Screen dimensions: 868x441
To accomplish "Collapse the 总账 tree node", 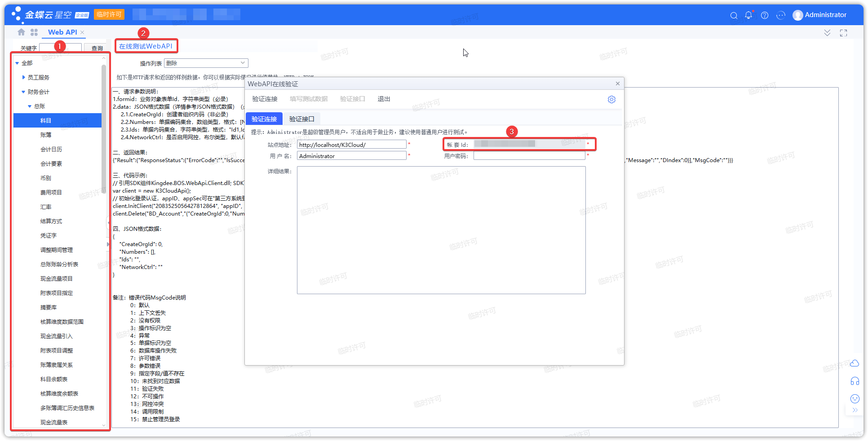I will point(30,106).
